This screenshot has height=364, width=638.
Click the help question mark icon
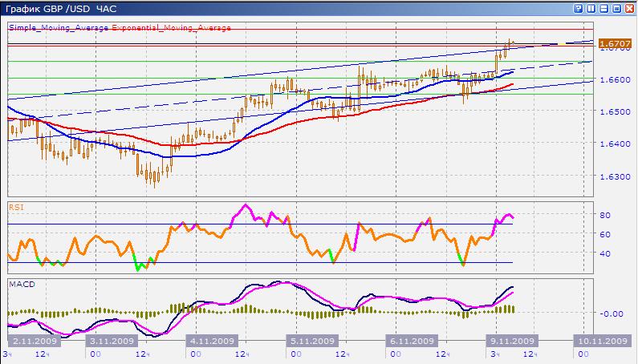579,8
